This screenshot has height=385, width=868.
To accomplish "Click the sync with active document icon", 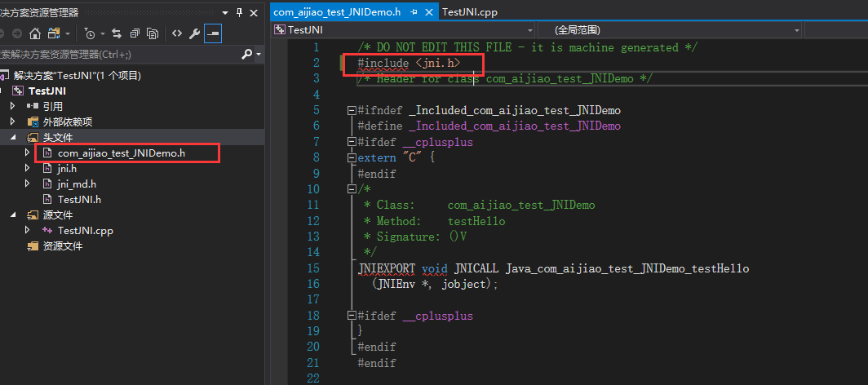I will (117, 33).
